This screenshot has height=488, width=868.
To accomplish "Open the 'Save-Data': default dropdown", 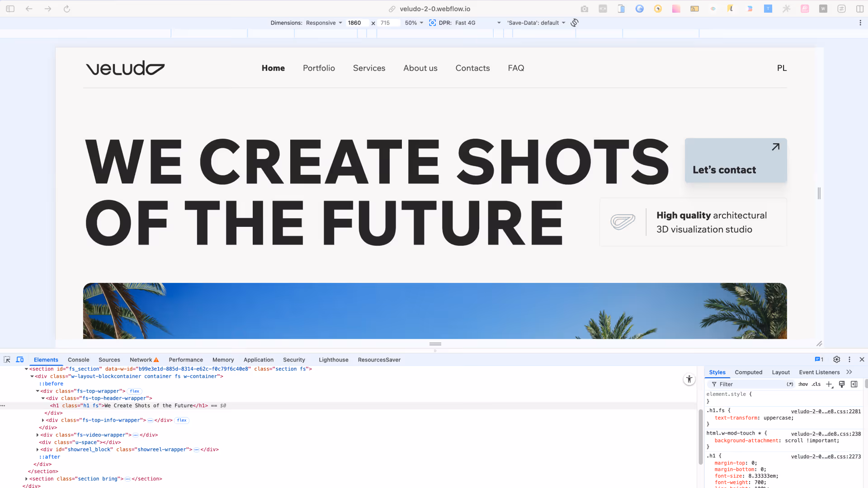I will coord(536,23).
